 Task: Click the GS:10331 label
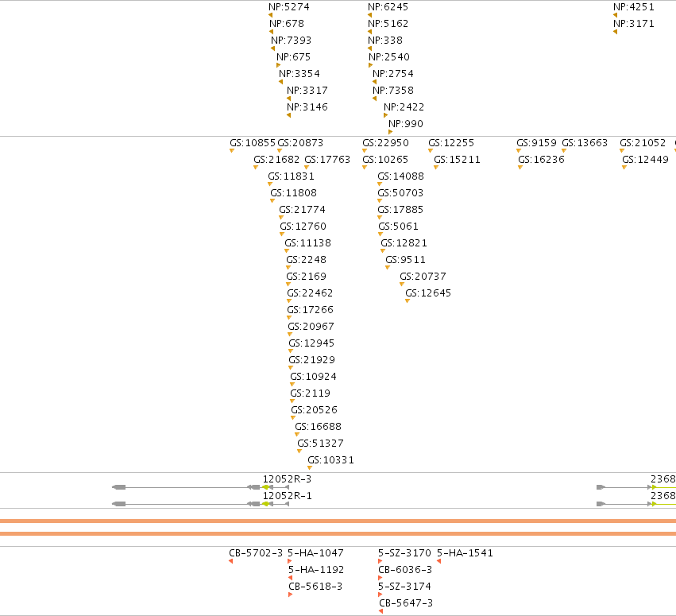(x=330, y=460)
